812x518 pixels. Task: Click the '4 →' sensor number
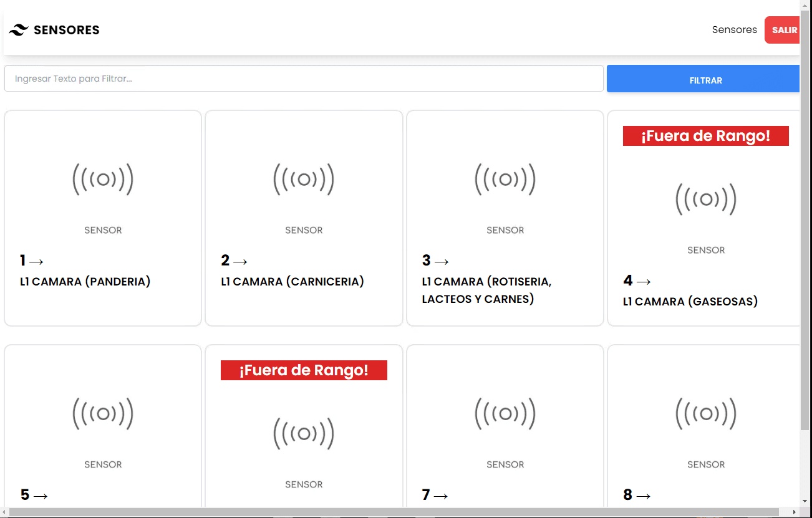pyautogui.click(x=637, y=281)
